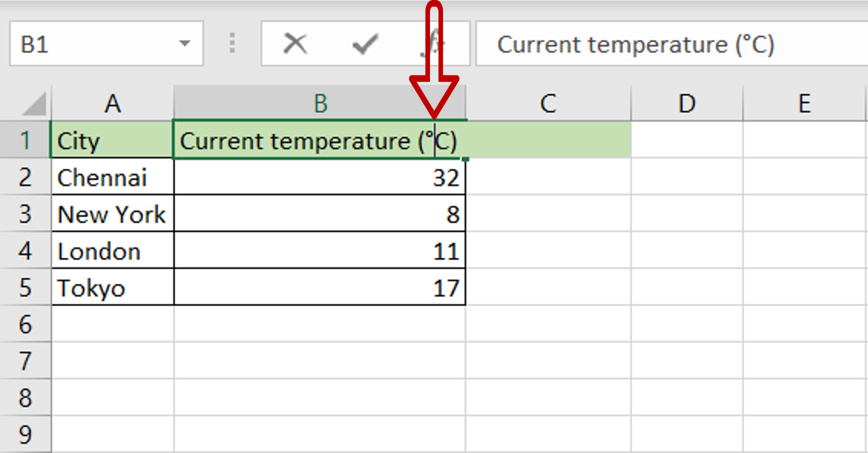868x453 pixels.
Task: Open the Name Box dropdown arrow
Action: pos(184,43)
